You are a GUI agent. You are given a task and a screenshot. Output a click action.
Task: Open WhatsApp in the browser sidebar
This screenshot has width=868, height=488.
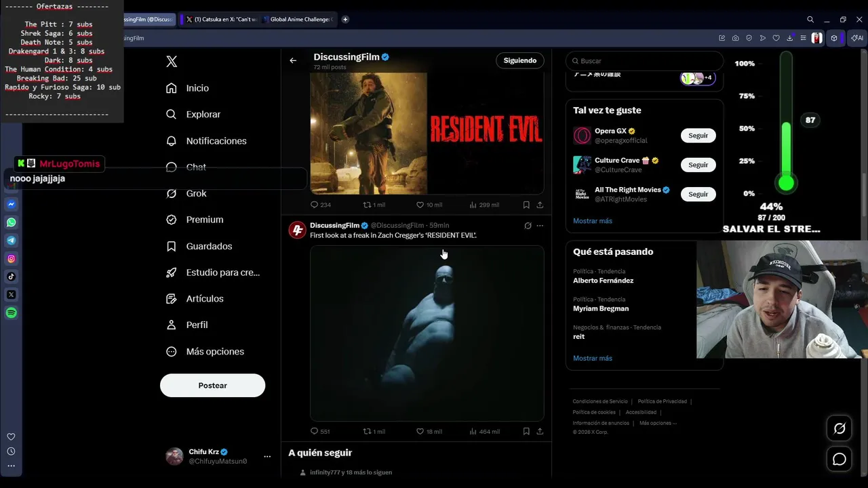pyautogui.click(x=12, y=222)
